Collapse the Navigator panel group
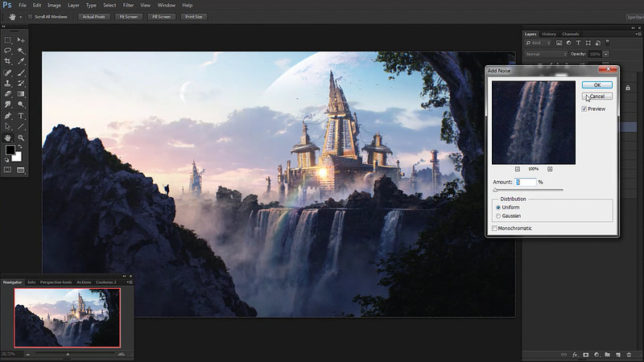Screen dimensions: 644x362 (125, 276)
